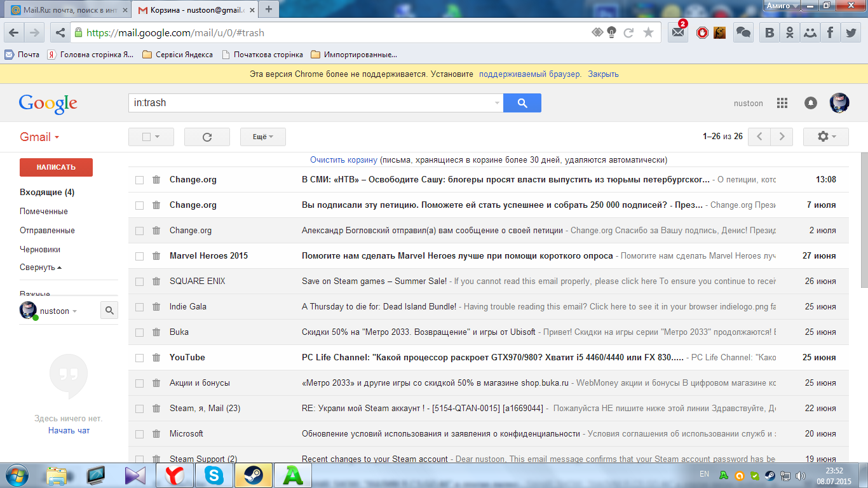Viewport: 868px width, 488px height.
Task: Select the SQUARE ENIX message checkbox
Action: tap(139, 281)
